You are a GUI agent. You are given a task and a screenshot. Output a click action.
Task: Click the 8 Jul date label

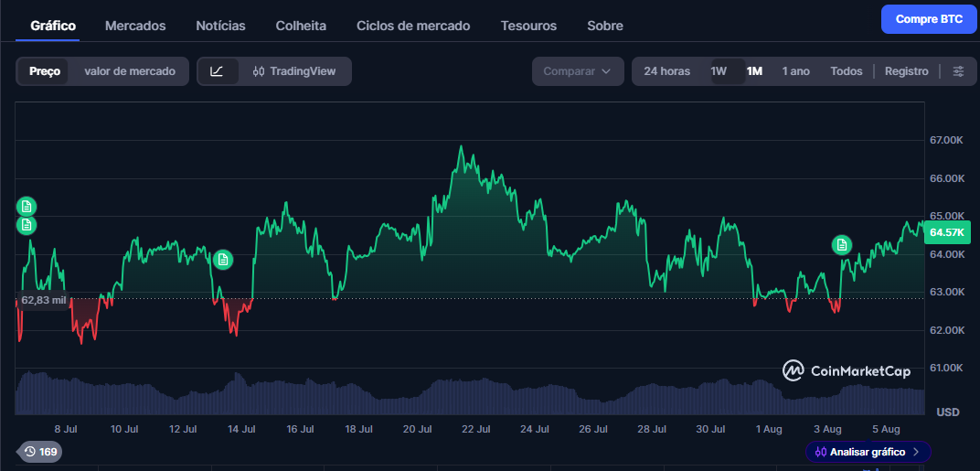(x=66, y=429)
